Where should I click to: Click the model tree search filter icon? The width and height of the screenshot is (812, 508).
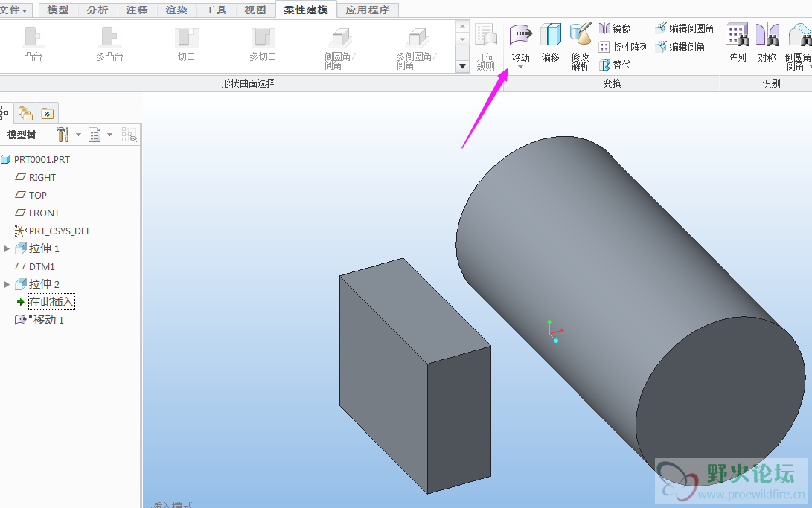pyautogui.click(x=129, y=135)
